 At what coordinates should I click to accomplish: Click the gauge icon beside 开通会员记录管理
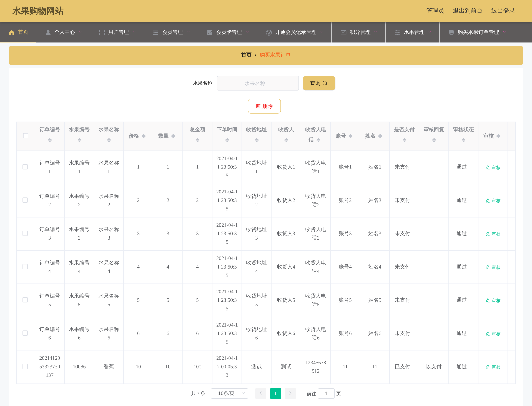pyautogui.click(x=269, y=32)
